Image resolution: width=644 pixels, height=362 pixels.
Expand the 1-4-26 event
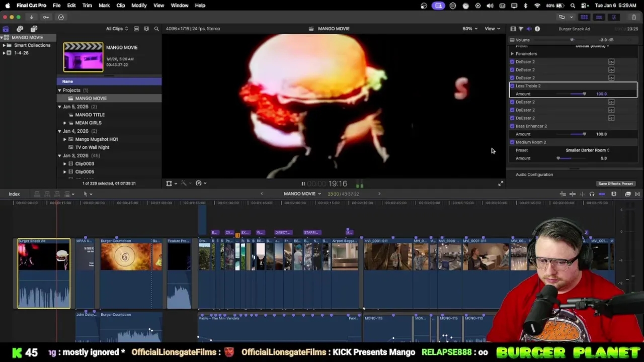tap(4, 53)
